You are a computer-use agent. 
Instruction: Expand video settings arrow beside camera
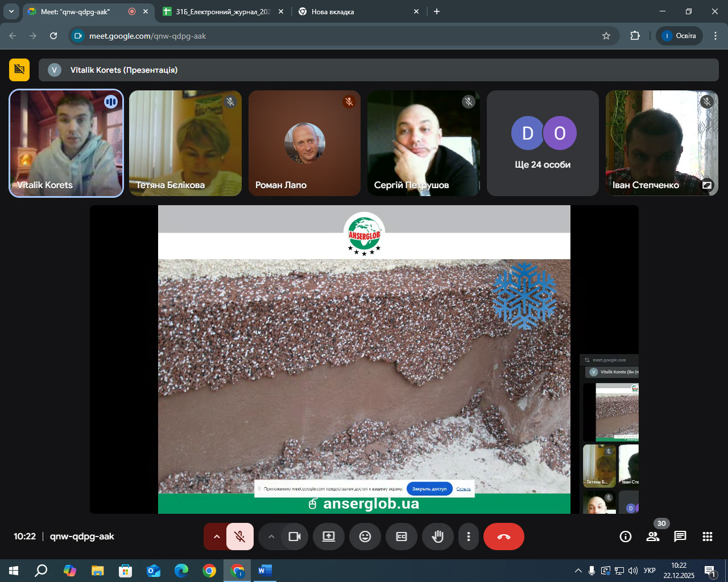point(271,537)
